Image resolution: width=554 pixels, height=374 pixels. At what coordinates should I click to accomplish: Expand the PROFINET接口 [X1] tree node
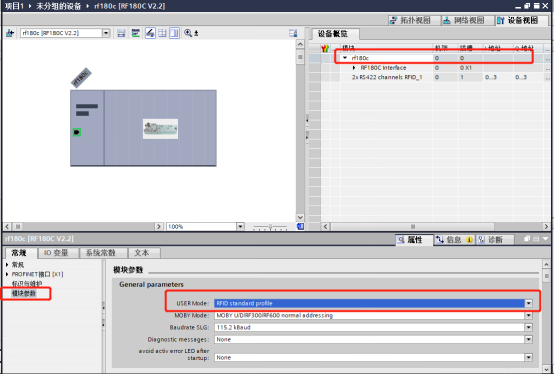[x=7, y=274]
